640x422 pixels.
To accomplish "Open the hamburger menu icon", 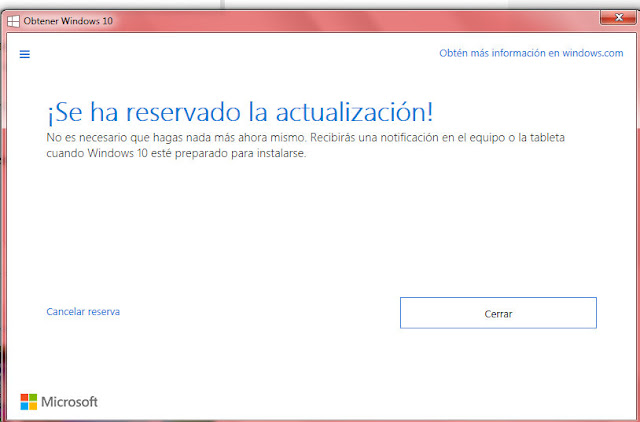I will 24,54.
